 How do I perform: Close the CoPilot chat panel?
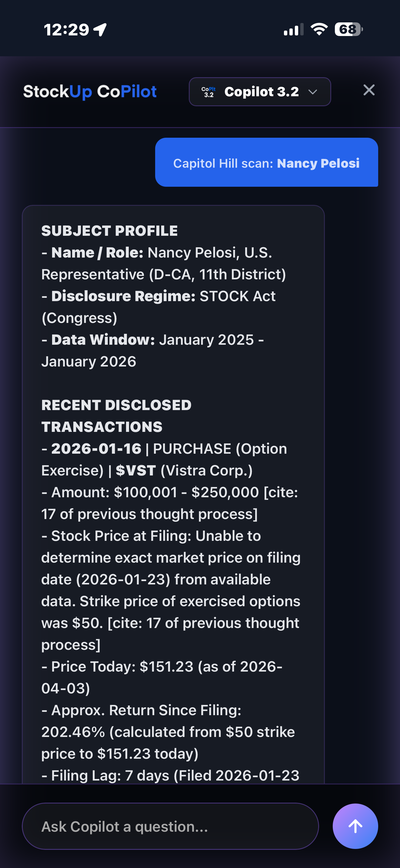pyautogui.click(x=368, y=90)
